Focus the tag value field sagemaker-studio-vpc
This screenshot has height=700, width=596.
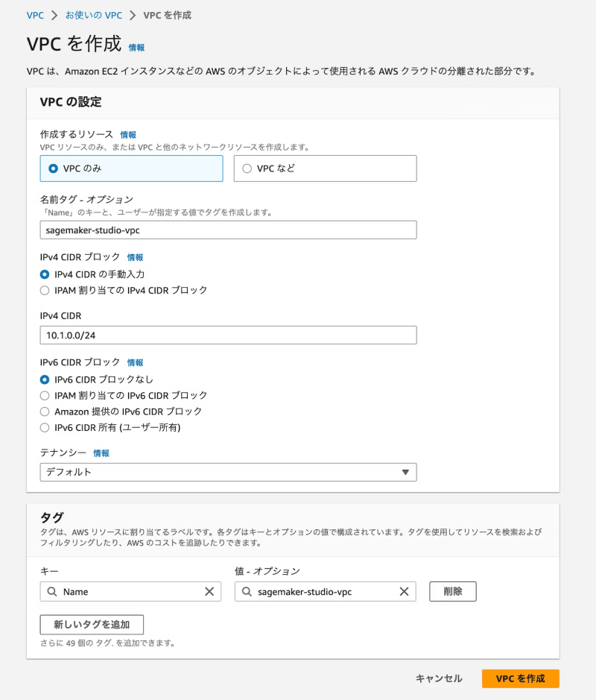click(326, 591)
